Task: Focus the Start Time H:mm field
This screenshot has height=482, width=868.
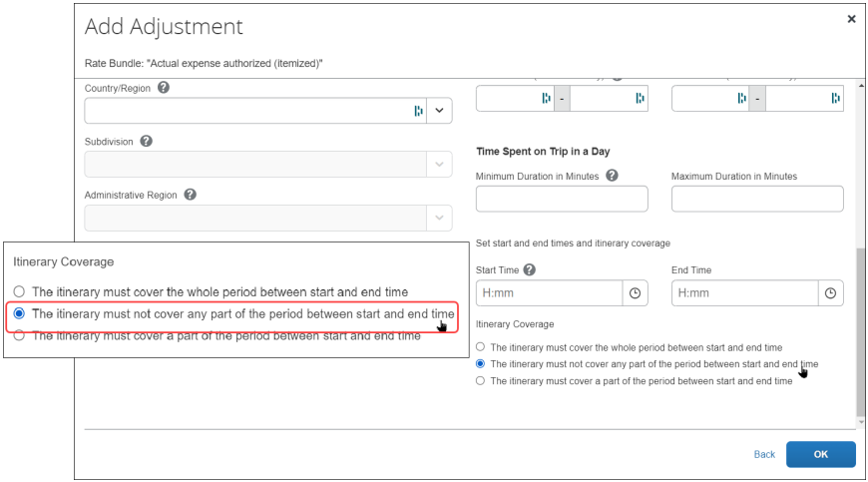Action: (x=549, y=293)
